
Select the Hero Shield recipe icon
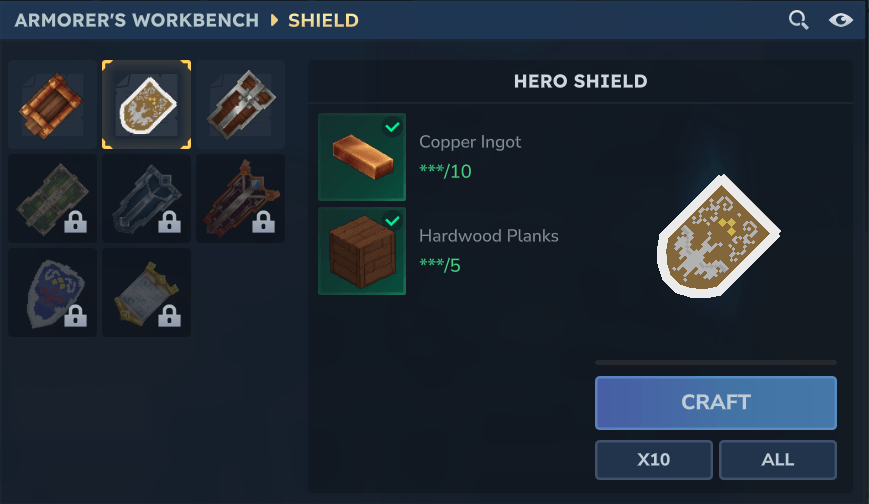(x=146, y=105)
